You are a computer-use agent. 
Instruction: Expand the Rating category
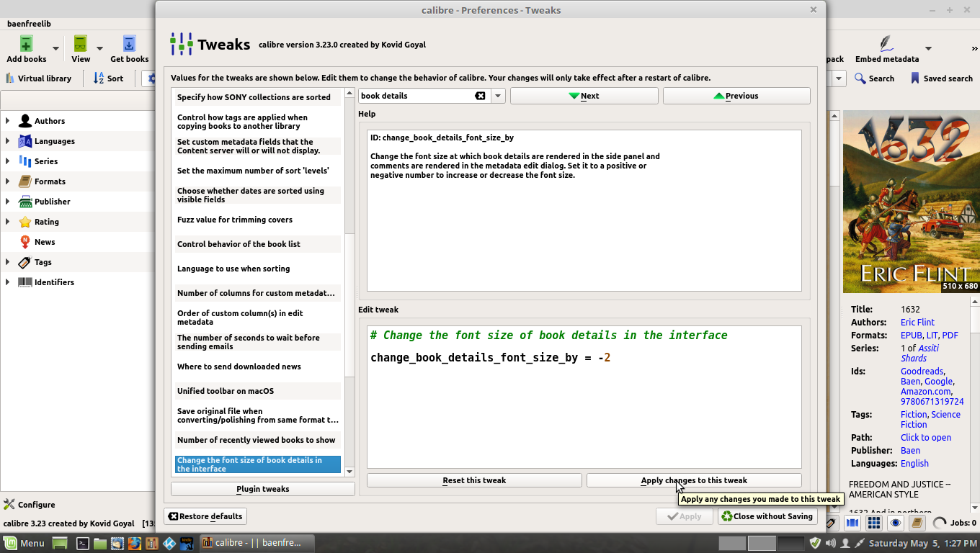click(8, 222)
